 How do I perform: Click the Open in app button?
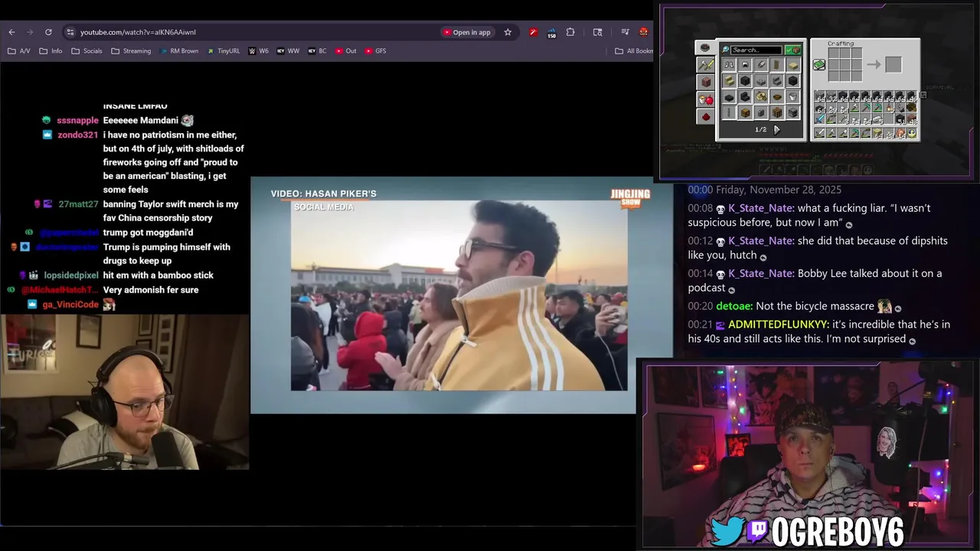466,32
